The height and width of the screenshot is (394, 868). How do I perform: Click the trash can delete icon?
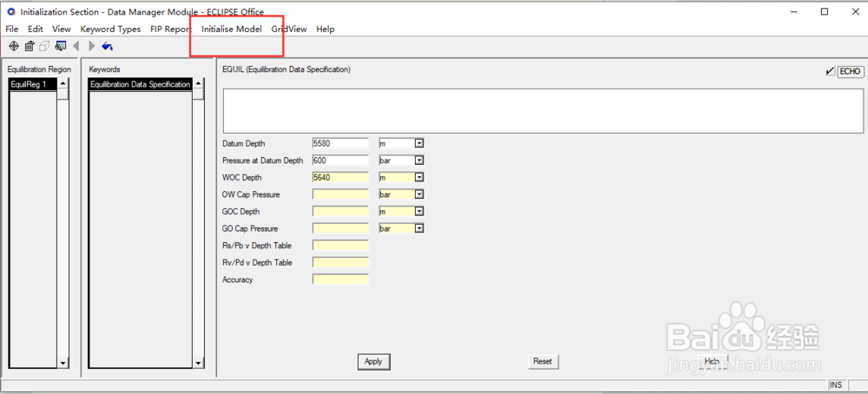(x=30, y=47)
